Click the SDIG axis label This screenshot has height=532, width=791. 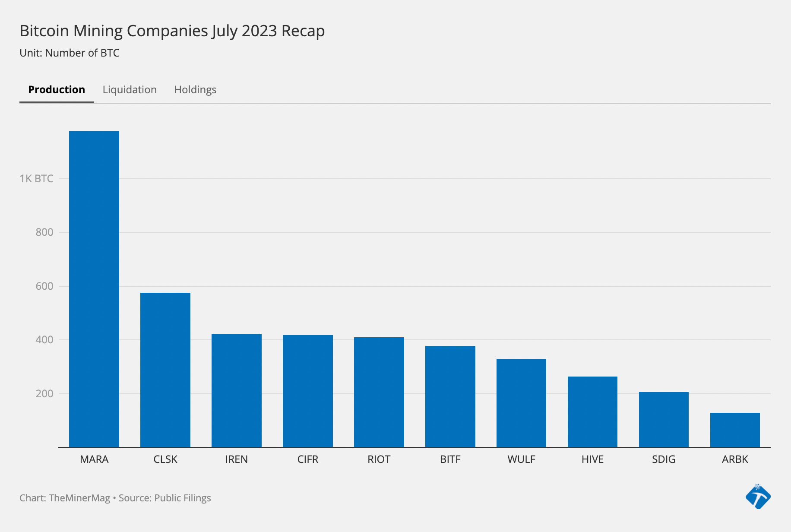tap(664, 459)
